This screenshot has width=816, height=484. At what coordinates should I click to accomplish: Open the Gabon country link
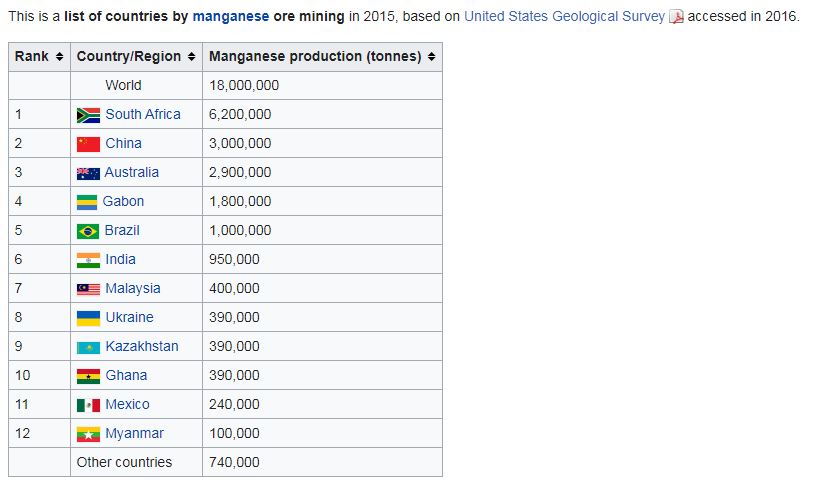click(x=123, y=201)
